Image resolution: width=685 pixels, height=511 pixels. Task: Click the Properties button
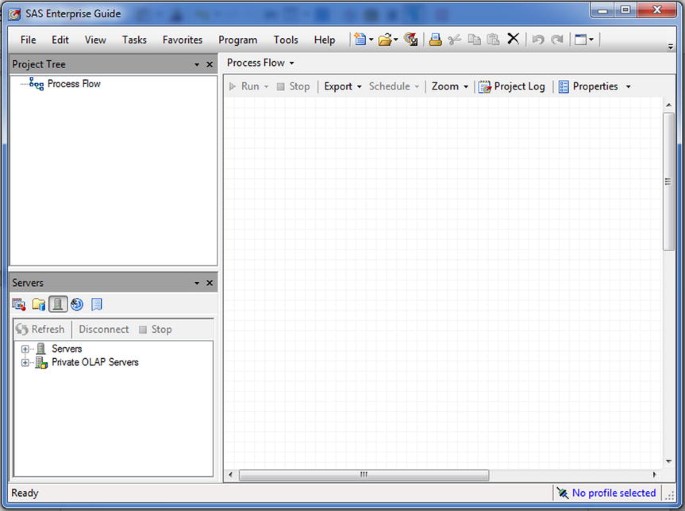(x=594, y=87)
